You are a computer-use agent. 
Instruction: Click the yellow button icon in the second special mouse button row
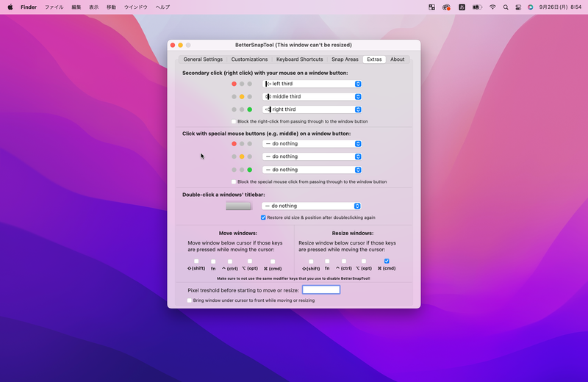pos(242,156)
